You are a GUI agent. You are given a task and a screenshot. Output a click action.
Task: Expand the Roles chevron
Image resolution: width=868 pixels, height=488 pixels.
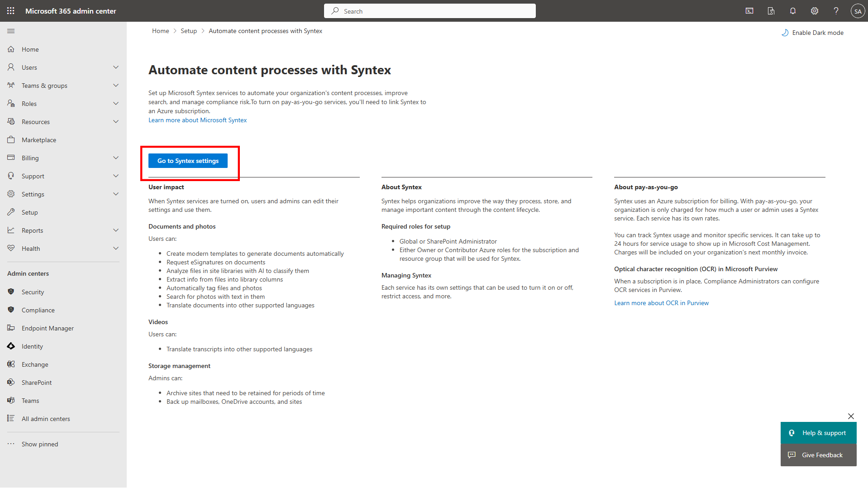click(116, 104)
